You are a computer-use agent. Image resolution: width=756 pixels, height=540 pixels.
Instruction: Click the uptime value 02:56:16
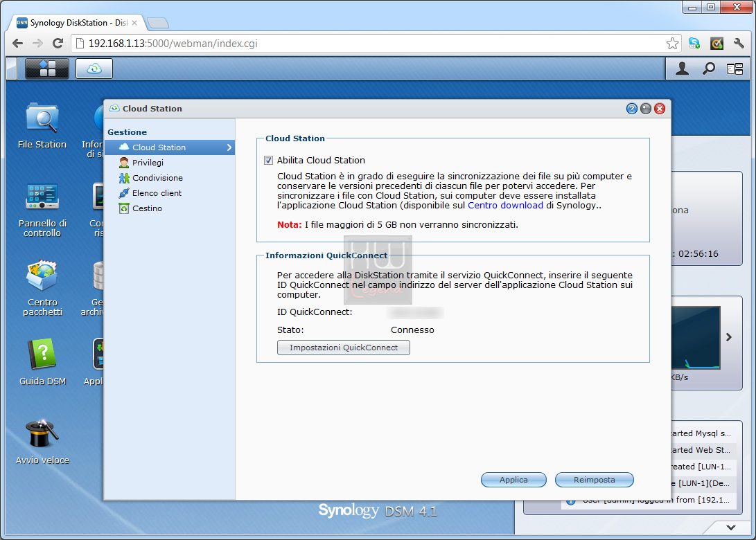point(698,254)
